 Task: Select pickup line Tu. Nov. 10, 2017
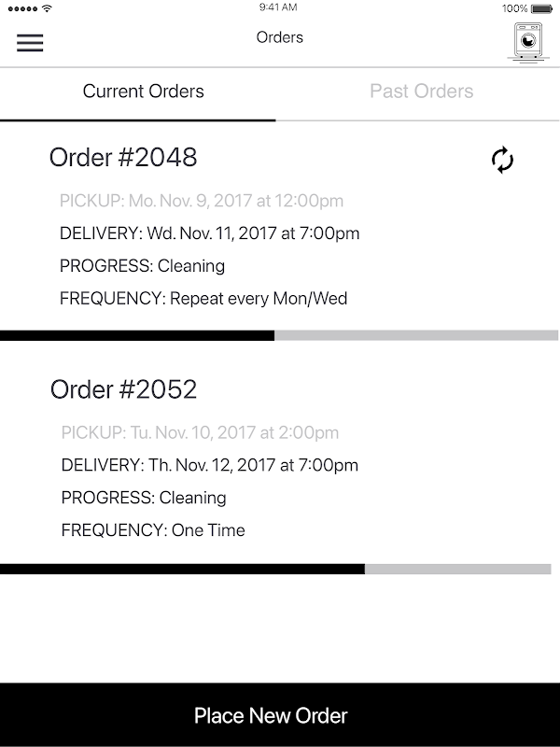click(x=200, y=432)
